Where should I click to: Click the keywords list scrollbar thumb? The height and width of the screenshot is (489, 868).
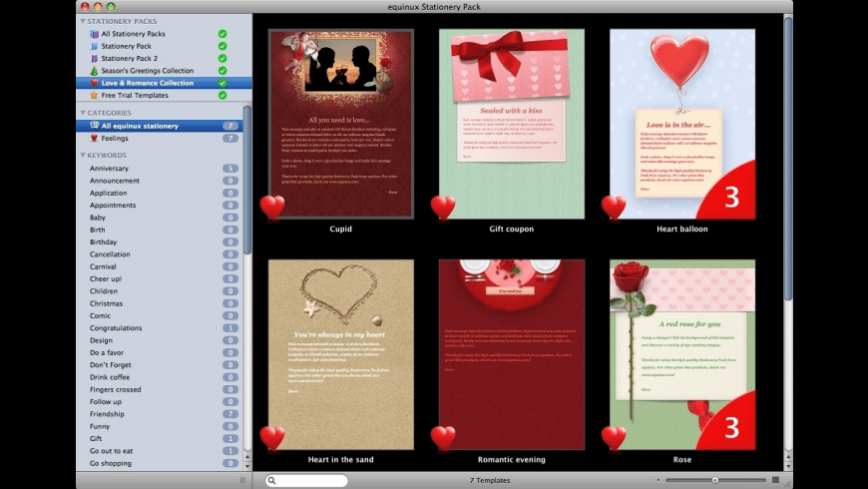(x=247, y=180)
